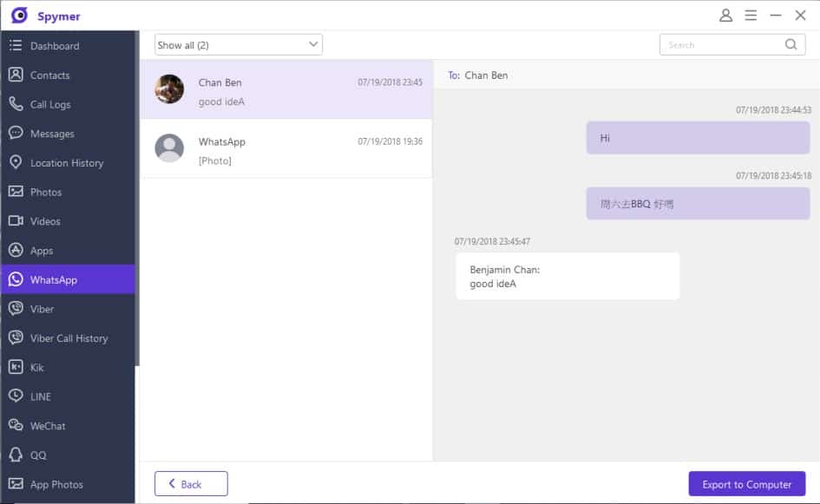Select Viber Call History label
The image size is (820, 504).
coord(69,338)
